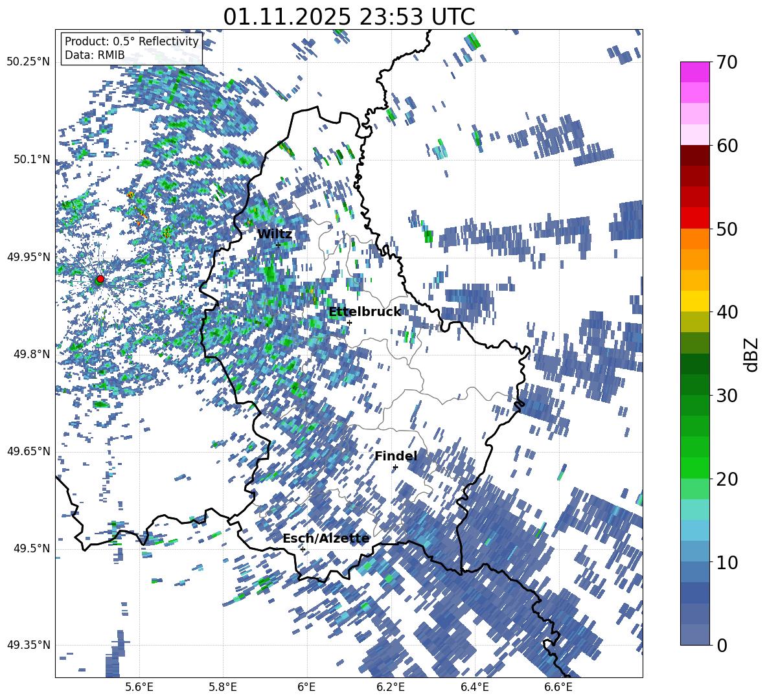Click the Data: RMIB text
Image resolution: width=767 pixels, height=700 pixels.
[x=95, y=55]
